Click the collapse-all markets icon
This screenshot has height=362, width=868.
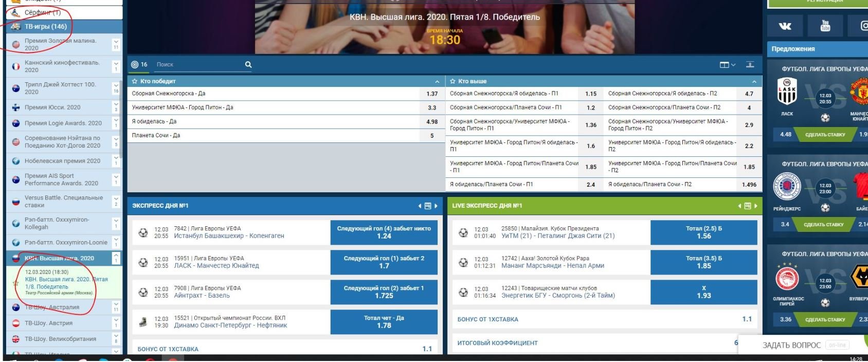pyautogui.click(x=750, y=65)
